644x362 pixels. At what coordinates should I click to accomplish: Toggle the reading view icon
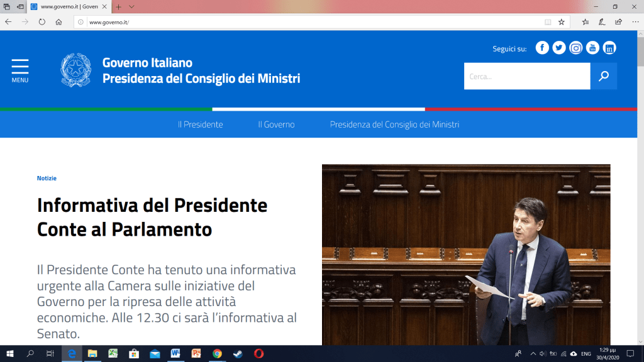[x=548, y=22]
